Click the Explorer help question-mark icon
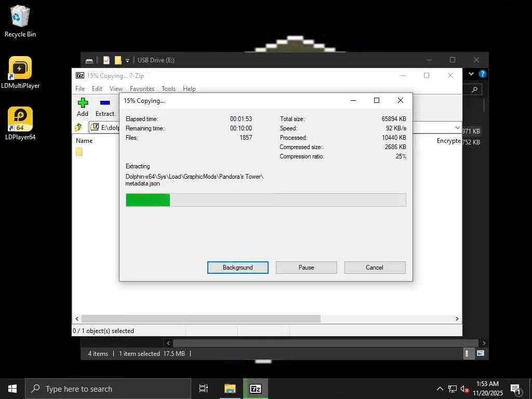The image size is (532, 399). (x=482, y=74)
